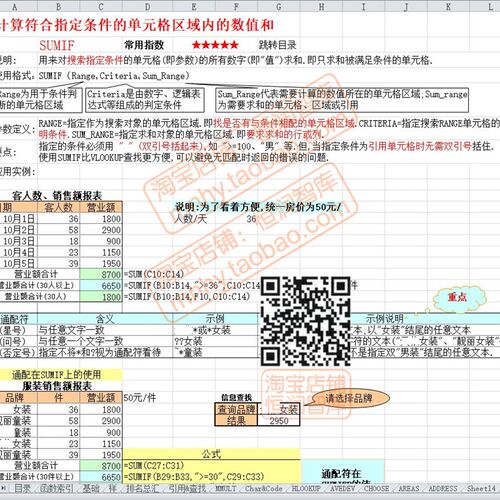Select column D header
Image resolution: width=500 pixels, height=500 pixels.
coord(147,7)
